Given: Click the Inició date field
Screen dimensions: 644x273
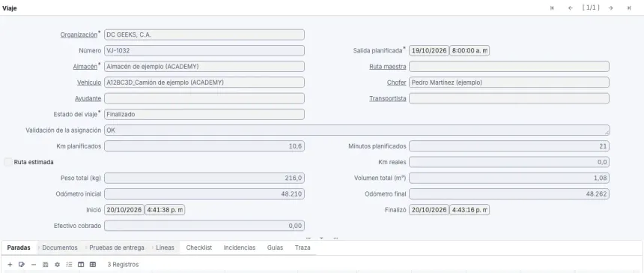Looking at the screenshot, I should click(124, 210).
